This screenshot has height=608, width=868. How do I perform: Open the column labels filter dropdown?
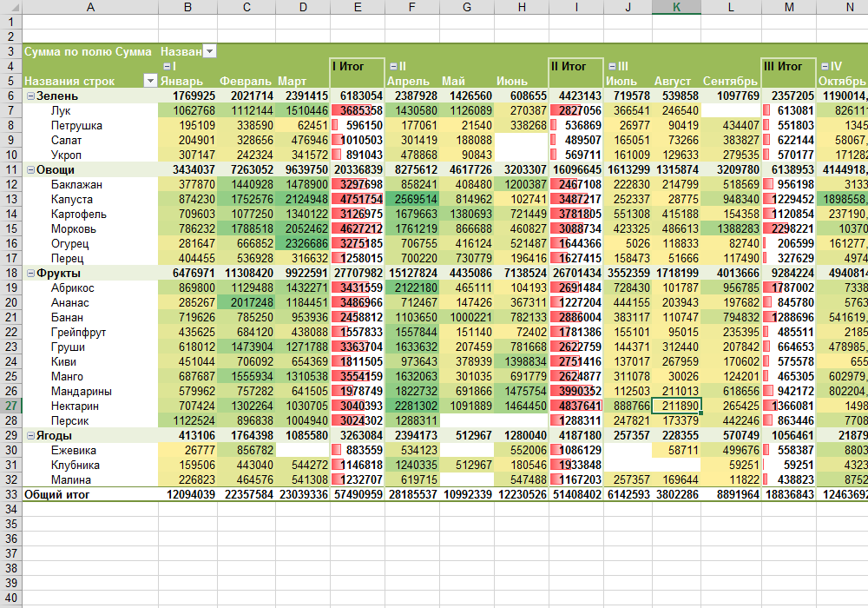pyautogui.click(x=209, y=51)
